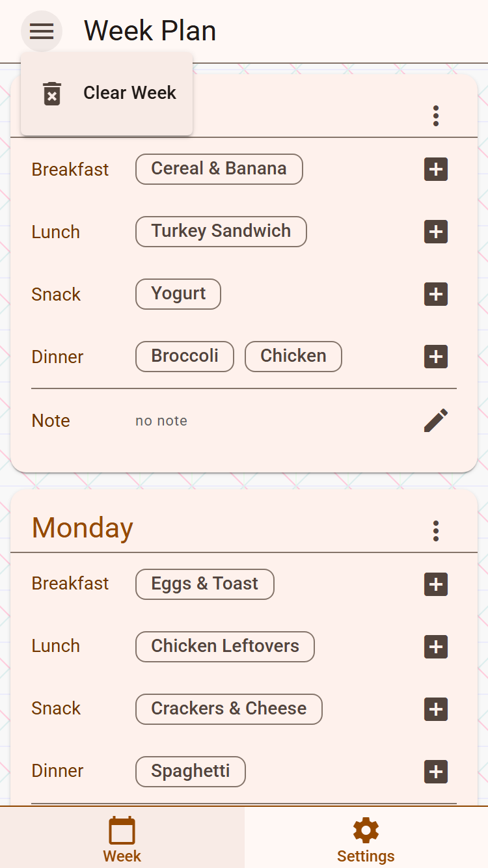The width and height of the screenshot is (488, 868).
Task: Open Monday's three-dot options menu
Action: click(x=436, y=531)
